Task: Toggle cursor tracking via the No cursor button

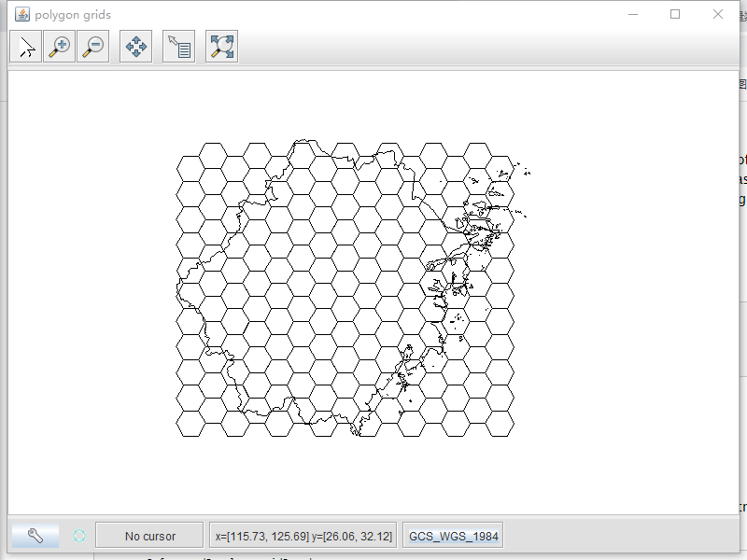Action: [149, 535]
